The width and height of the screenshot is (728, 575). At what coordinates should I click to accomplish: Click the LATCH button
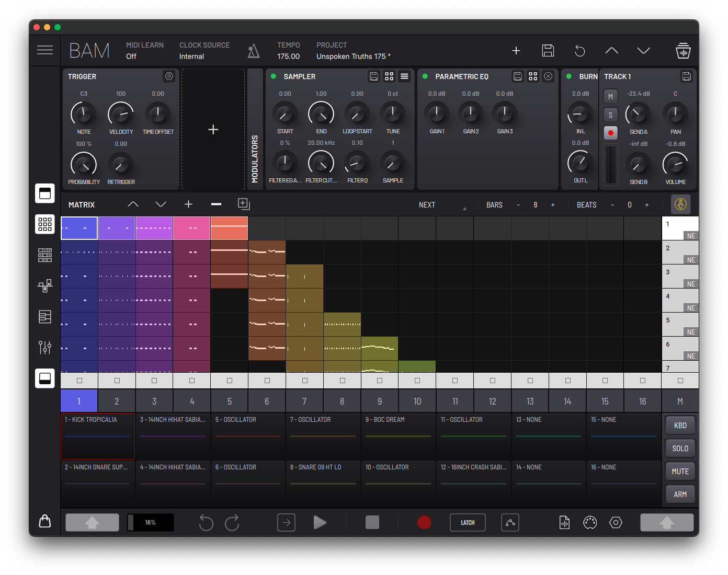[468, 522]
